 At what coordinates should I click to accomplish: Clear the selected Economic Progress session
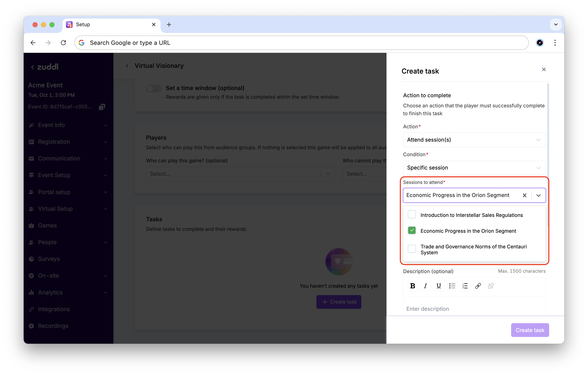click(524, 195)
